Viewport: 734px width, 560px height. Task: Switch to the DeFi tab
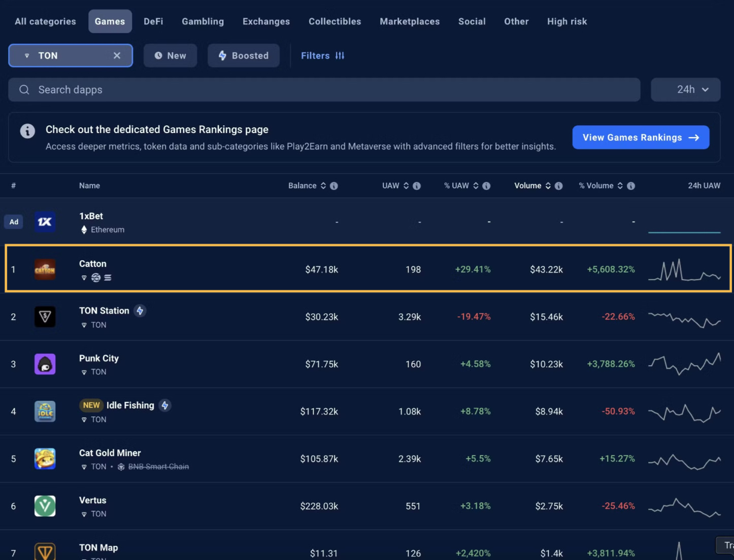pos(153,21)
